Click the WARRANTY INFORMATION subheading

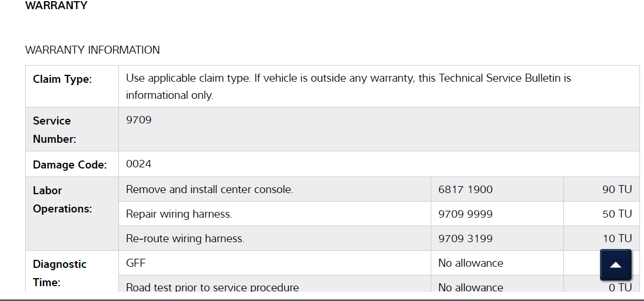(93, 50)
